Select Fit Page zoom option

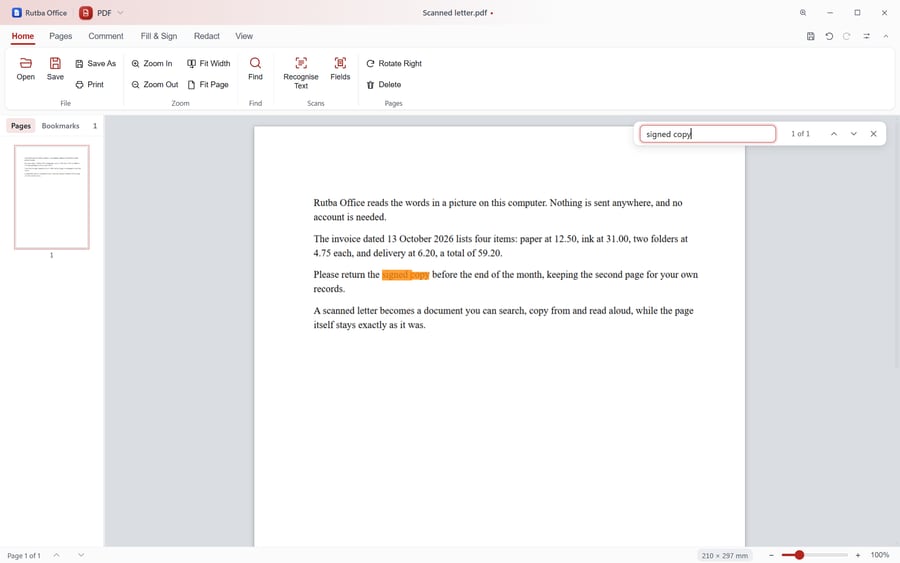click(x=208, y=84)
